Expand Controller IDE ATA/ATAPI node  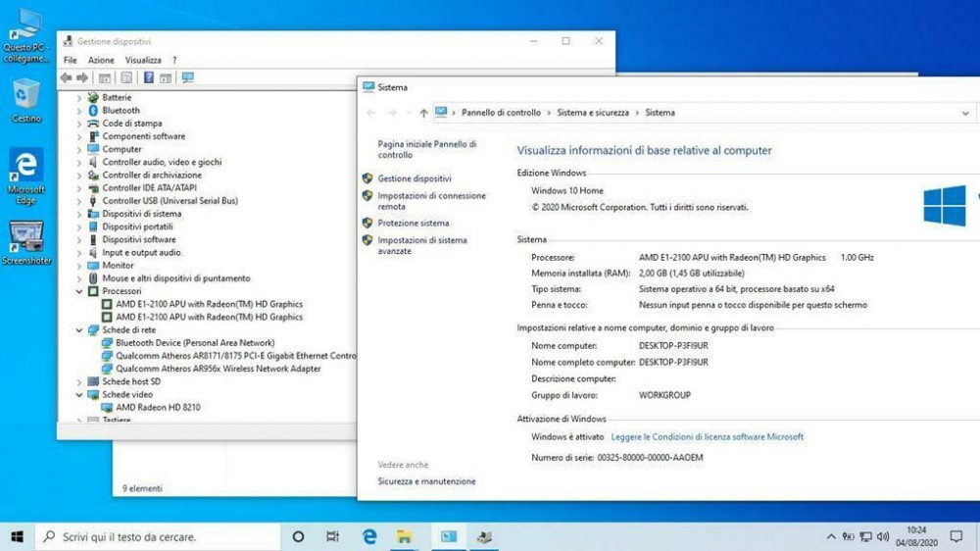pos(78,188)
